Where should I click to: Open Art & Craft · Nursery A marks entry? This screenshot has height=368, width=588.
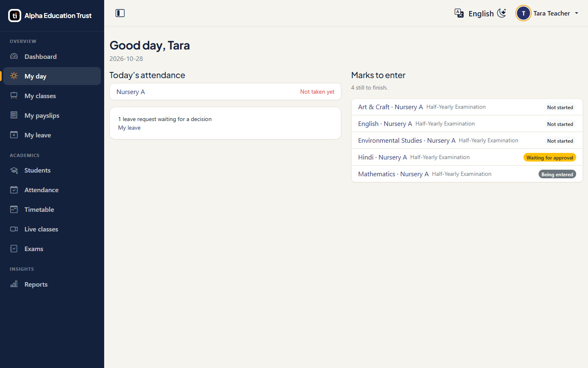point(467,107)
